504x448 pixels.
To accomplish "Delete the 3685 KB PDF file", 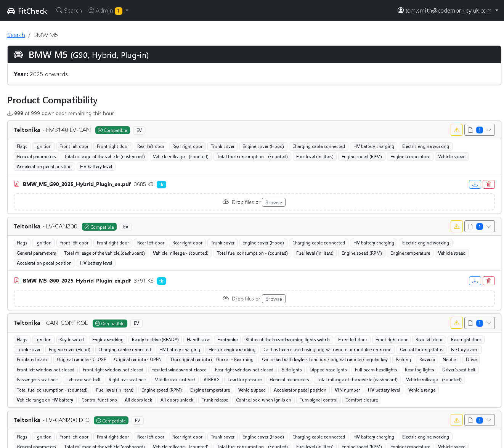I will pos(489,184).
